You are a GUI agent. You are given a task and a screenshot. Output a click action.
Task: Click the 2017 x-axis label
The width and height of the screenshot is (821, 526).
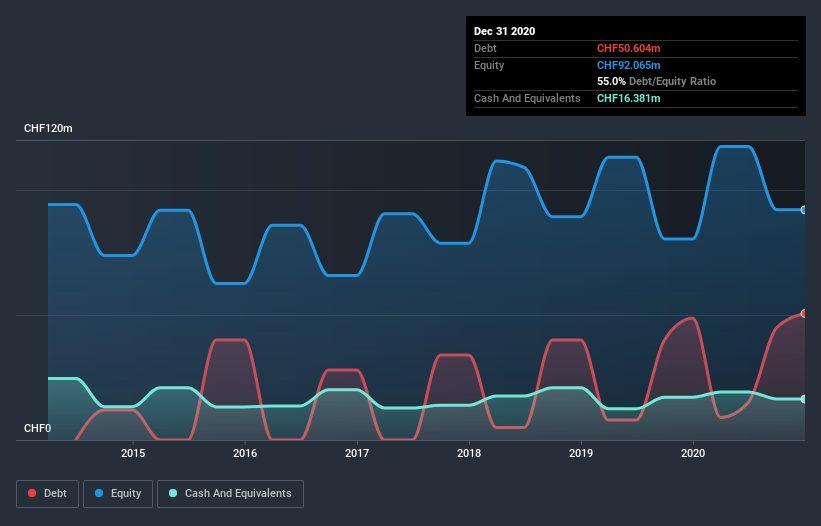(357, 453)
